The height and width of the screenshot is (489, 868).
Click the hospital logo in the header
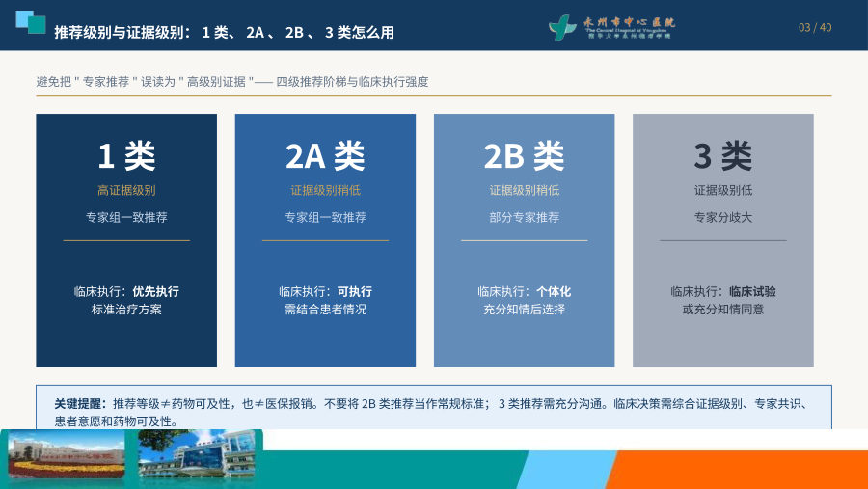click(x=611, y=27)
